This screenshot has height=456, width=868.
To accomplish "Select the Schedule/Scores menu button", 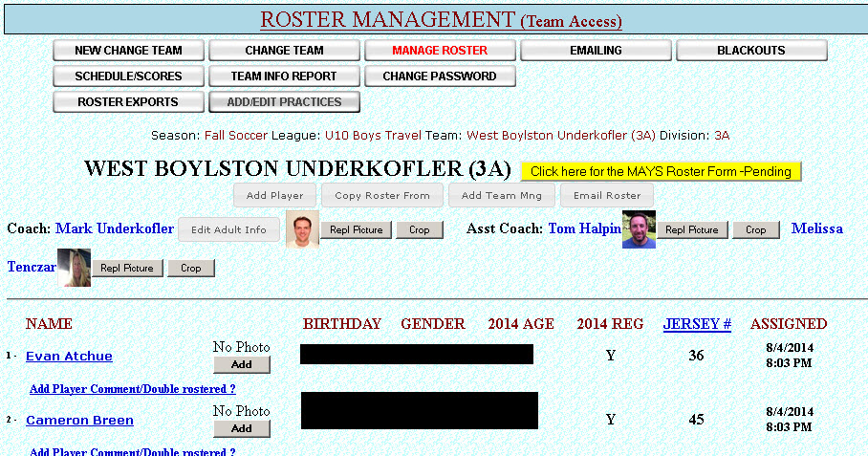I will (x=128, y=76).
